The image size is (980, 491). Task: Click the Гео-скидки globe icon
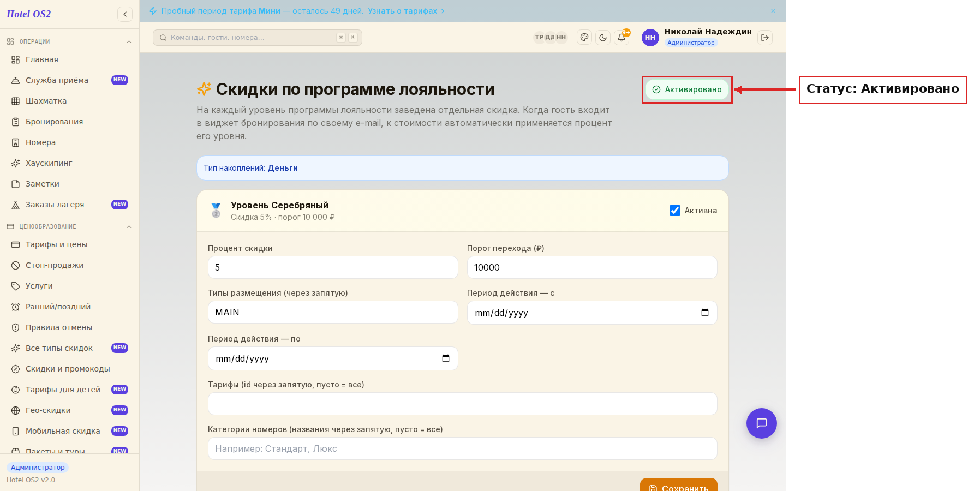[16, 410]
